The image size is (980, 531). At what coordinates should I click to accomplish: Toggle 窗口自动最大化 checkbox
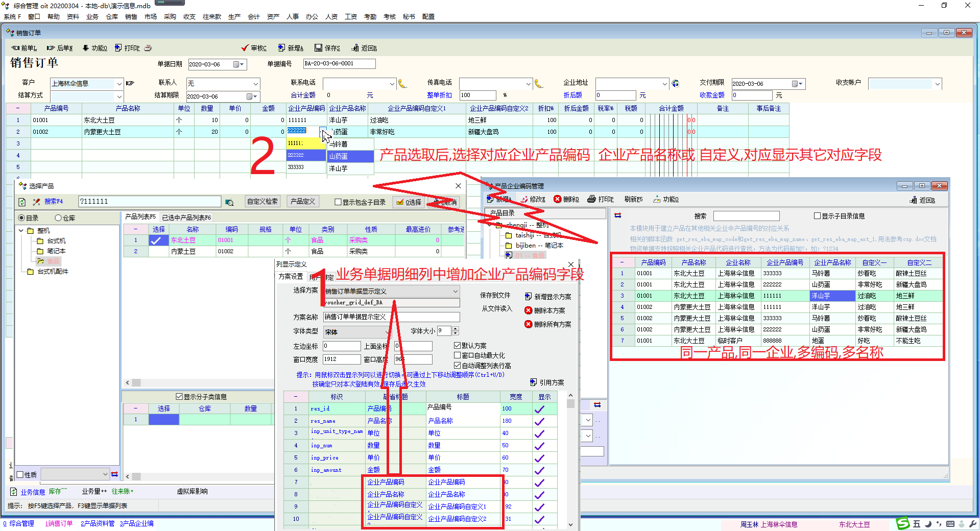(x=458, y=355)
